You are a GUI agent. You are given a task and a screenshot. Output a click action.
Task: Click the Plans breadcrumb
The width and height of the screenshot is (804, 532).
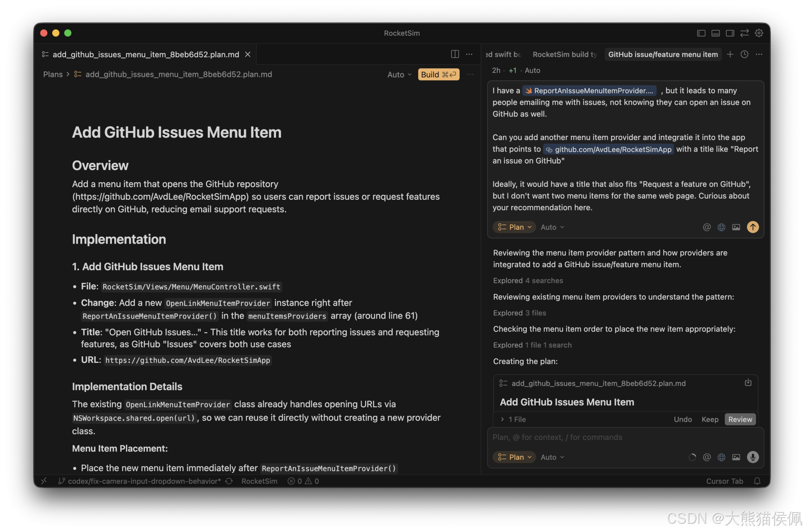[53, 75]
